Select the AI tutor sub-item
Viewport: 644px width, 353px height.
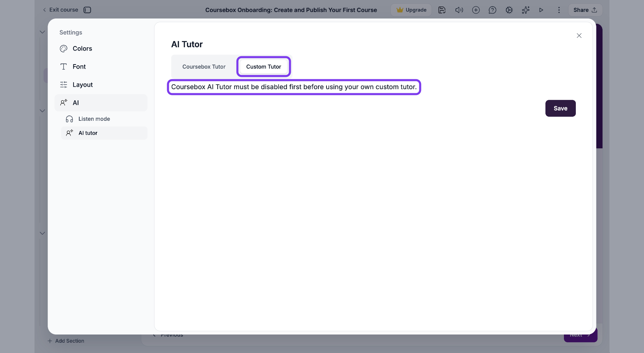(104, 133)
